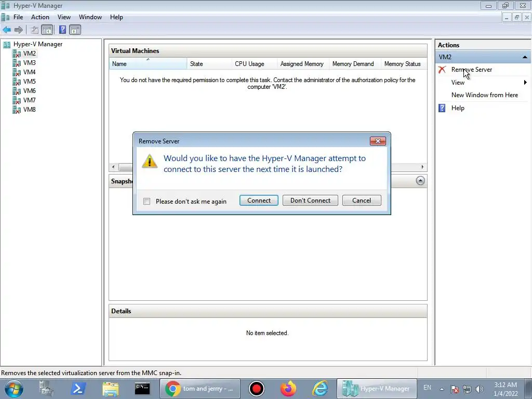Open the View menu

[x=64, y=17]
